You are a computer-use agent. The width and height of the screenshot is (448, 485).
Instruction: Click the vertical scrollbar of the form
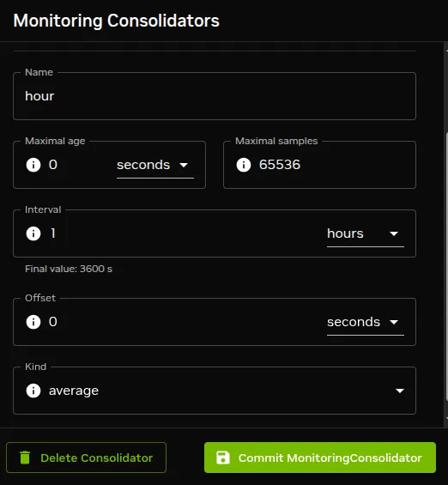click(x=446, y=266)
